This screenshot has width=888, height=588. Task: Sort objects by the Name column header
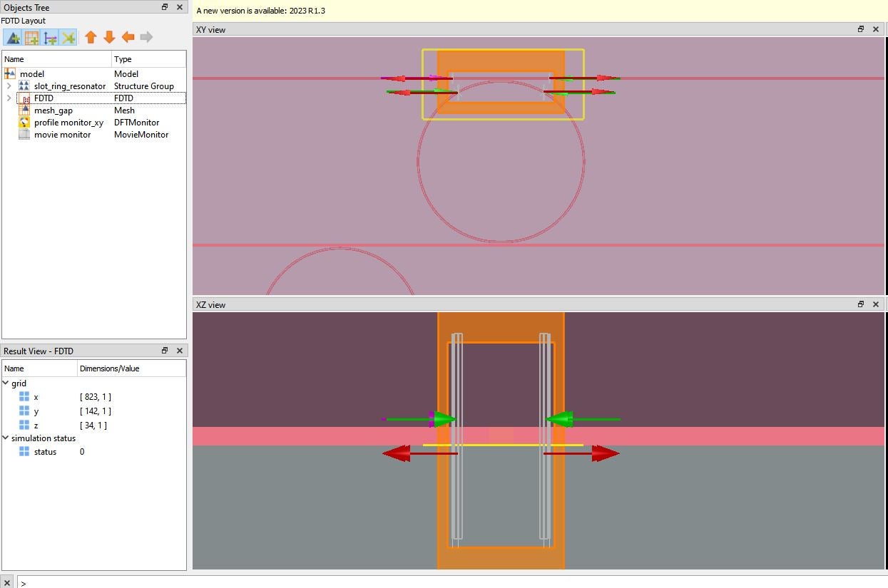coord(57,59)
